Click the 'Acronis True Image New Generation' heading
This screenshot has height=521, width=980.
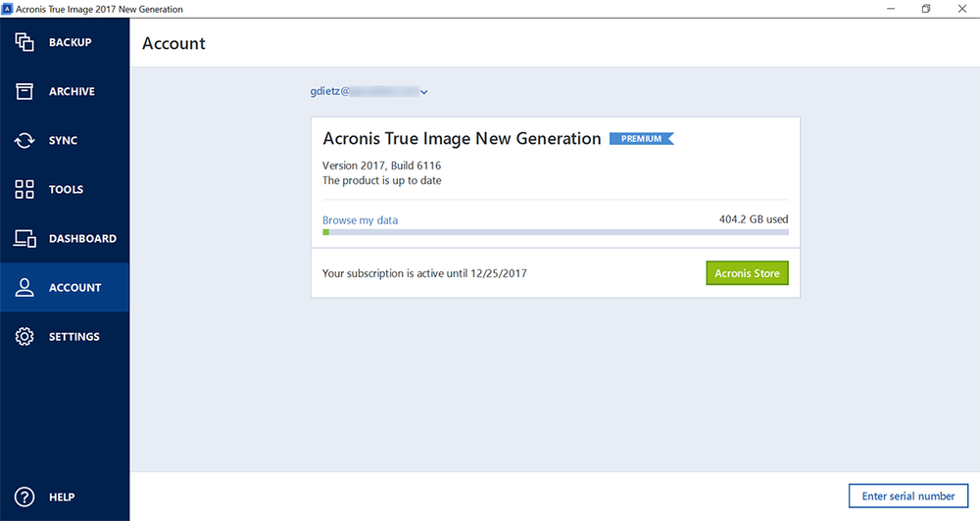tap(462, 139)
